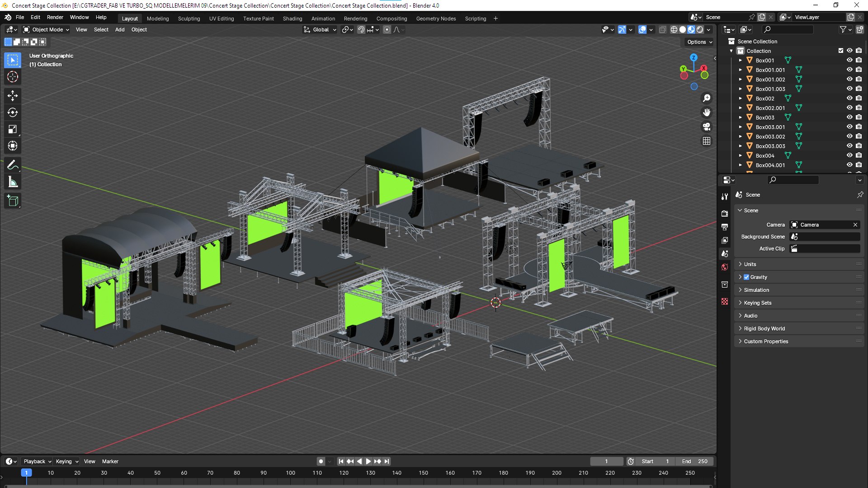Click the pan hand viewport icon
Image resolution: width=868 pixels, height=488 pixels.
(x=707, y=112)
